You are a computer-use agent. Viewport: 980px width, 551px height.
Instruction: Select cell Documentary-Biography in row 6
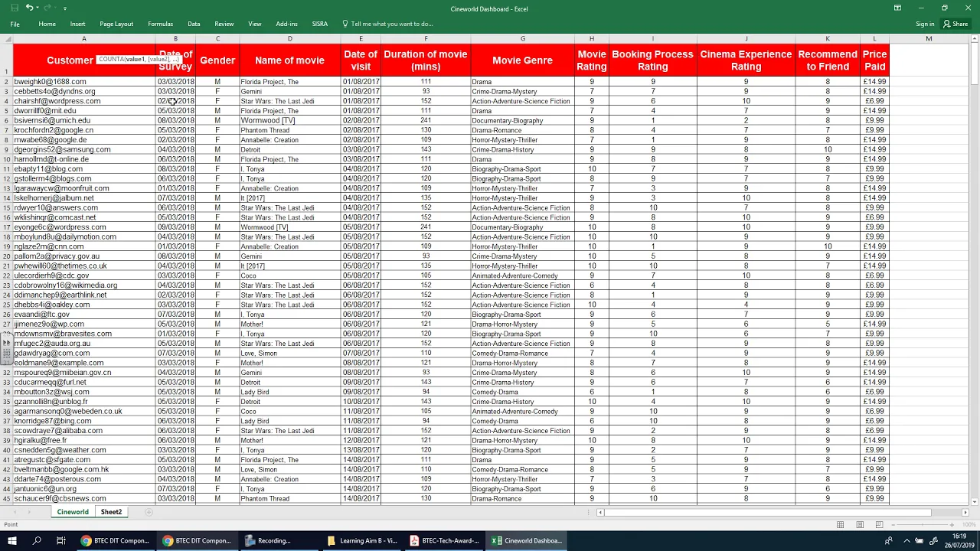click(522, 120)
